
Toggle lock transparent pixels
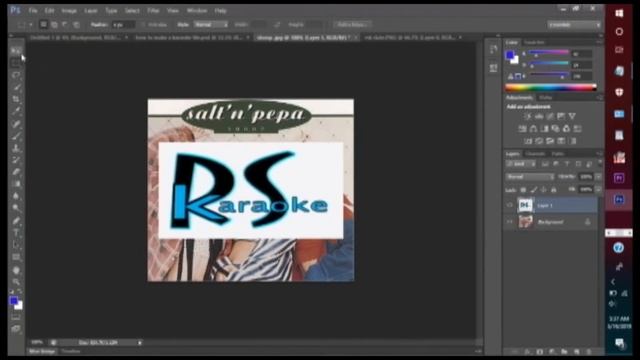coord(523,190)
